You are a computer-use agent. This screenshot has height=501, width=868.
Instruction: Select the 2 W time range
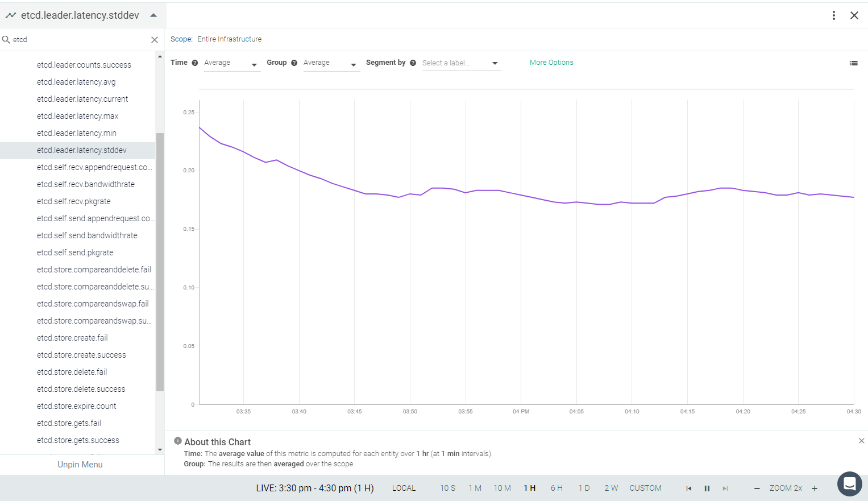tap(611, 488)
